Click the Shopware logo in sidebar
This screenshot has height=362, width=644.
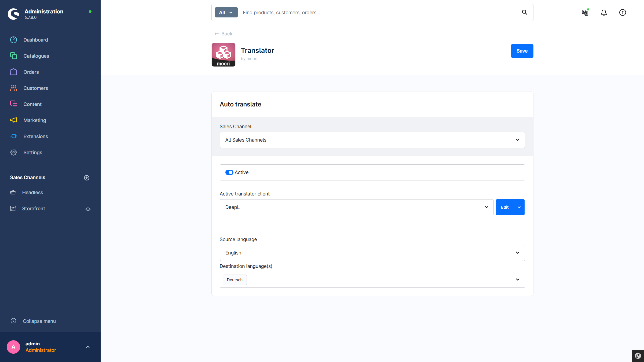13,14
